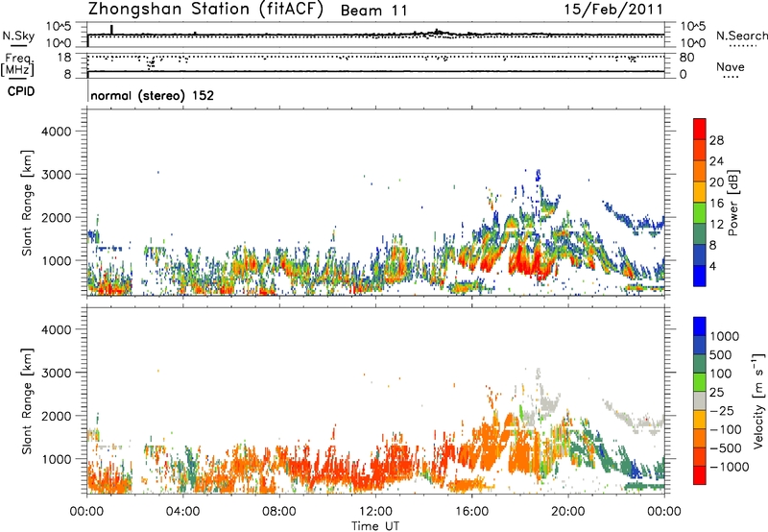
Task: Select the '80' Nave axis tick
Action: click(x=686, y=58)
